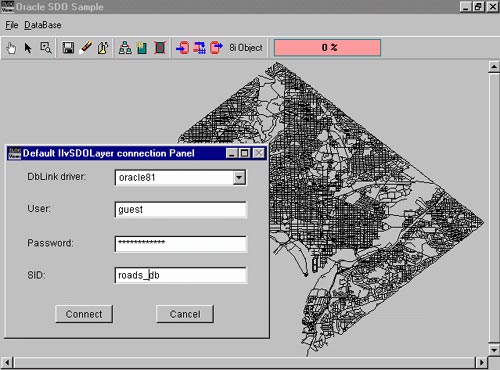Click the yellow flask icon in toolbar
The image size is (500, 370).
pyautogui.click(x=103, y=48)
